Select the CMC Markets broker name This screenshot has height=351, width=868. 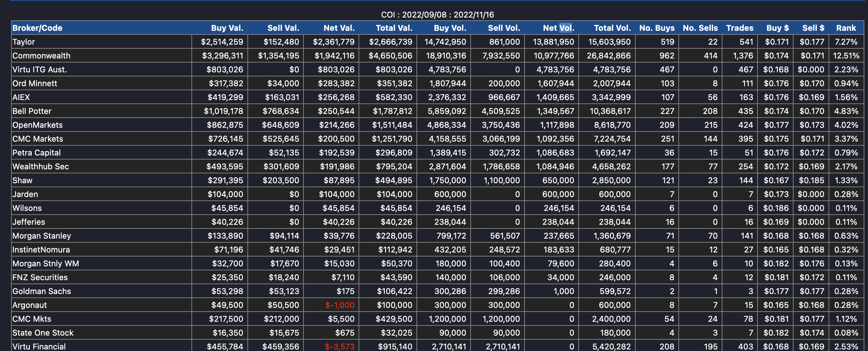[38, 139]
